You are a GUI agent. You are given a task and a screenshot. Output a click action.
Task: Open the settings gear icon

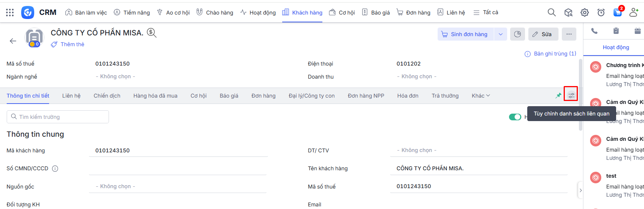click(x=585, y=13)
